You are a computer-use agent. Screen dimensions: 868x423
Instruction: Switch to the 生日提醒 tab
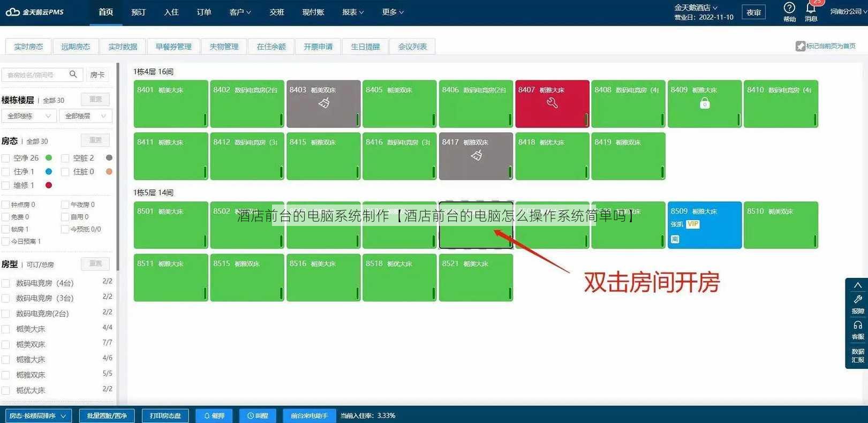click(x=365, y=47)
